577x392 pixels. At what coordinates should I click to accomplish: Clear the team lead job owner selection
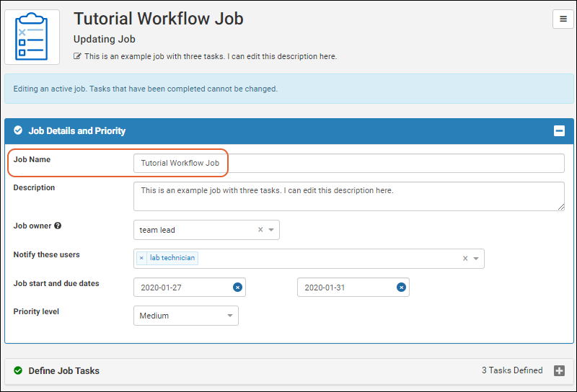[260, 230]
